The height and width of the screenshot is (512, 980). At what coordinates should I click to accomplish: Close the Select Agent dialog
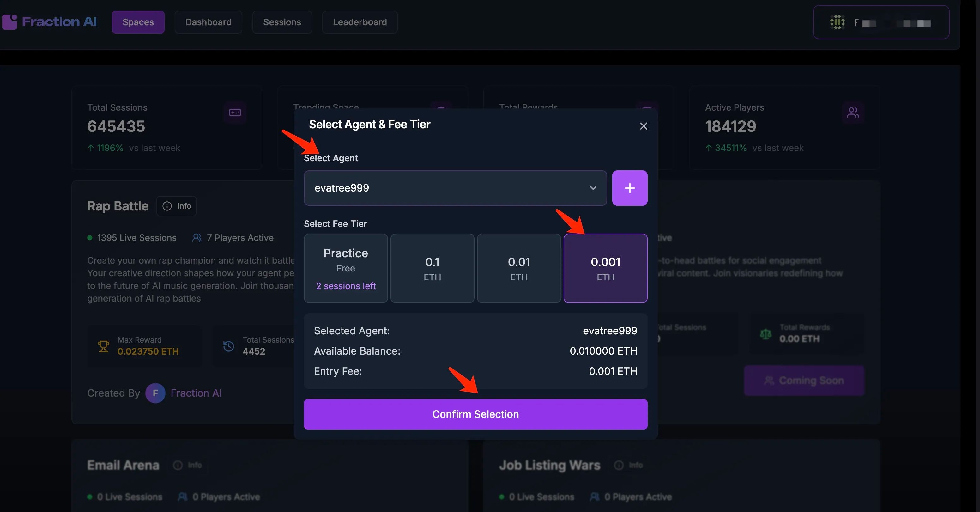point(643,126)
